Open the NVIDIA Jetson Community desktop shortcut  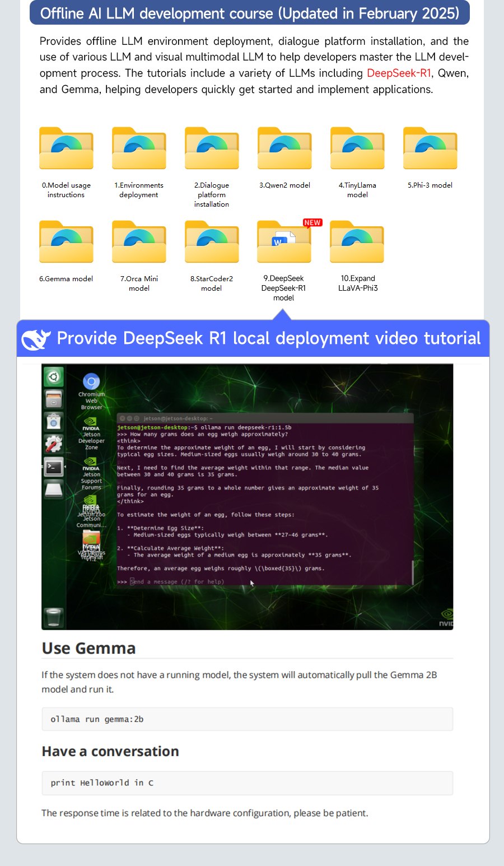click(91, 512)
